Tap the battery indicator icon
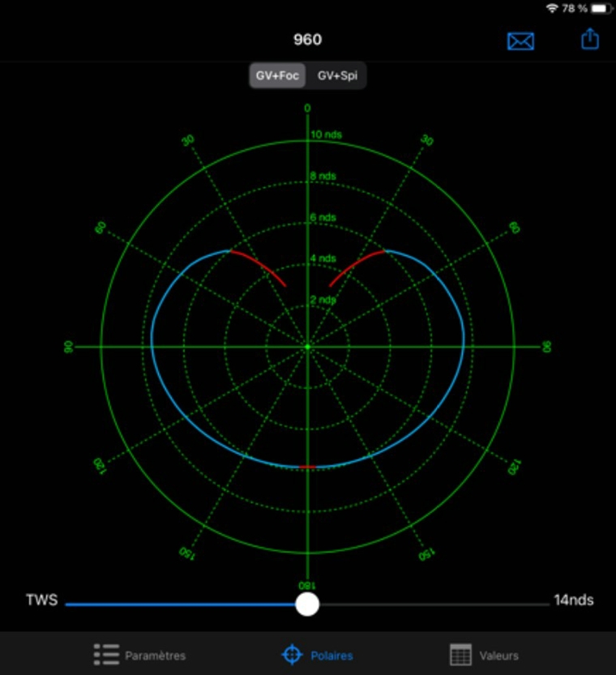The image size is (616, 675). tap(601, 8)
